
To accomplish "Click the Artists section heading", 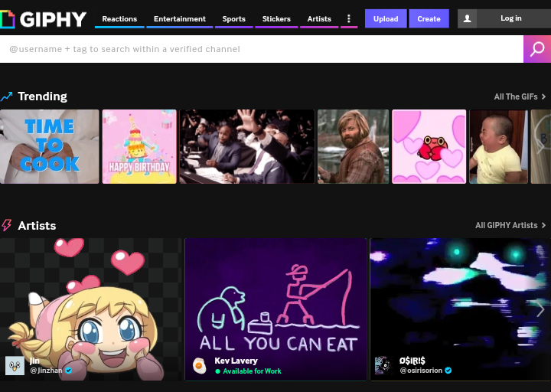I will tap(37, 225).
